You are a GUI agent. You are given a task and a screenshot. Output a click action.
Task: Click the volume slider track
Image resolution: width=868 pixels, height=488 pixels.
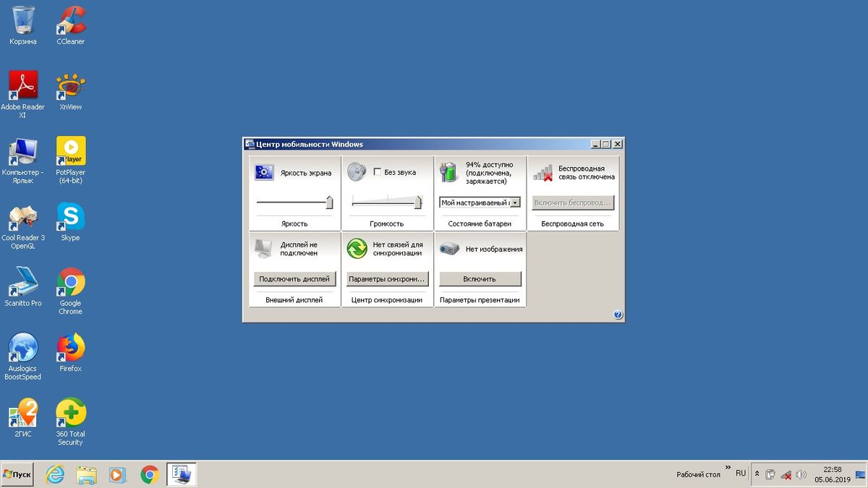[383, 203]
